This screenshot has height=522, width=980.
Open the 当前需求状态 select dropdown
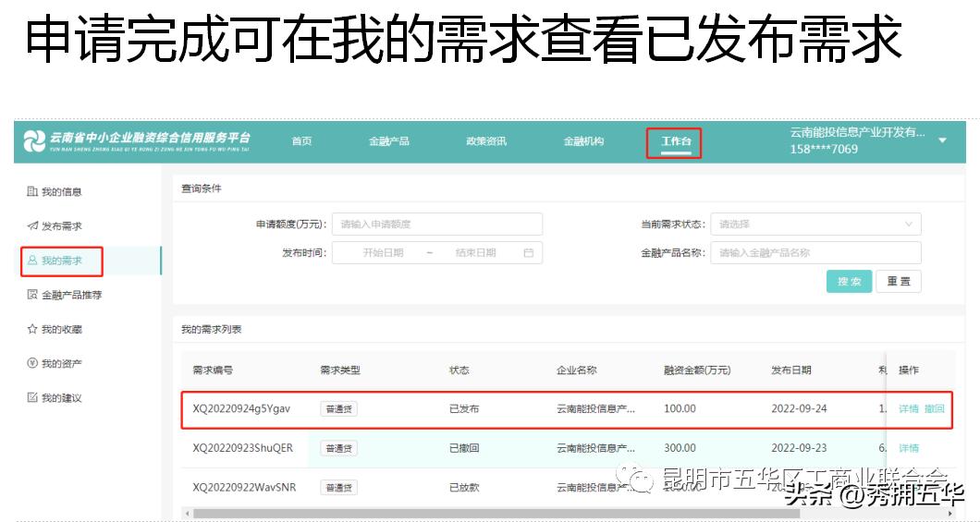815,225
